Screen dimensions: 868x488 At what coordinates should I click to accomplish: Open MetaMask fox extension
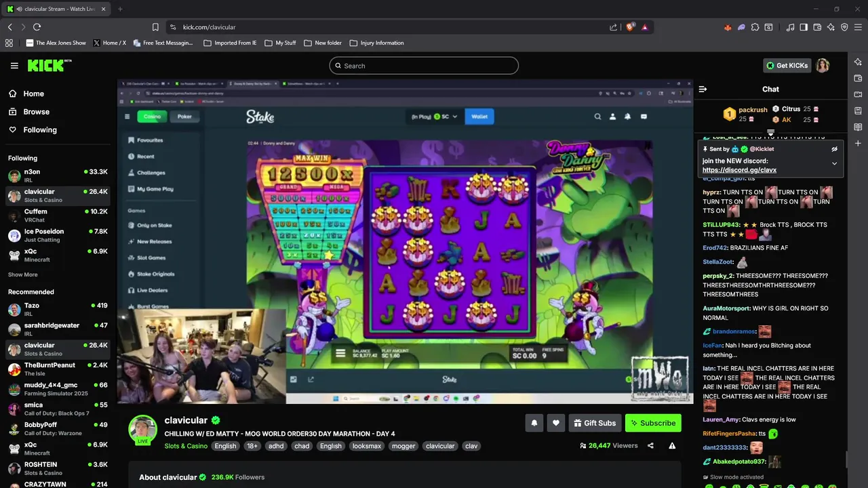point(728,27)
